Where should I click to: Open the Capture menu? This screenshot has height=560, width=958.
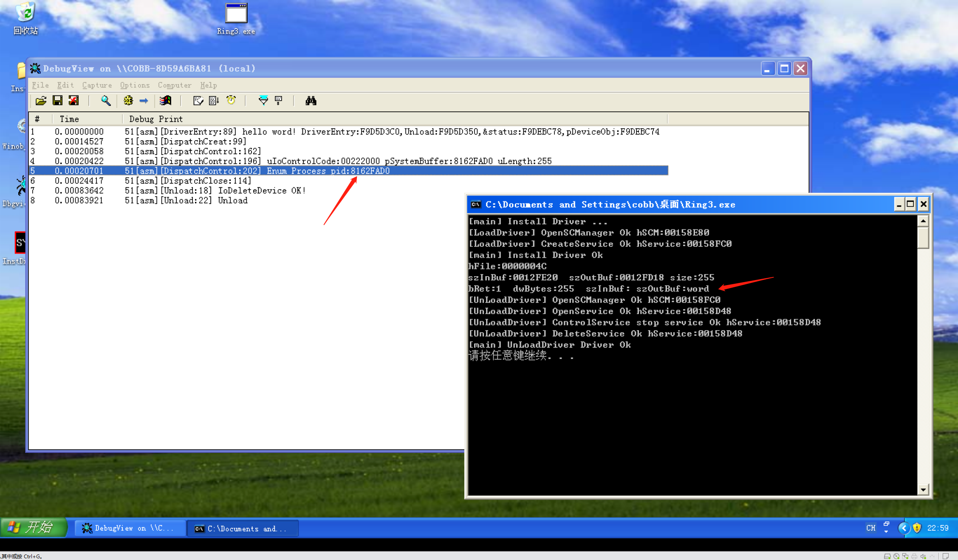coord(97,85)
